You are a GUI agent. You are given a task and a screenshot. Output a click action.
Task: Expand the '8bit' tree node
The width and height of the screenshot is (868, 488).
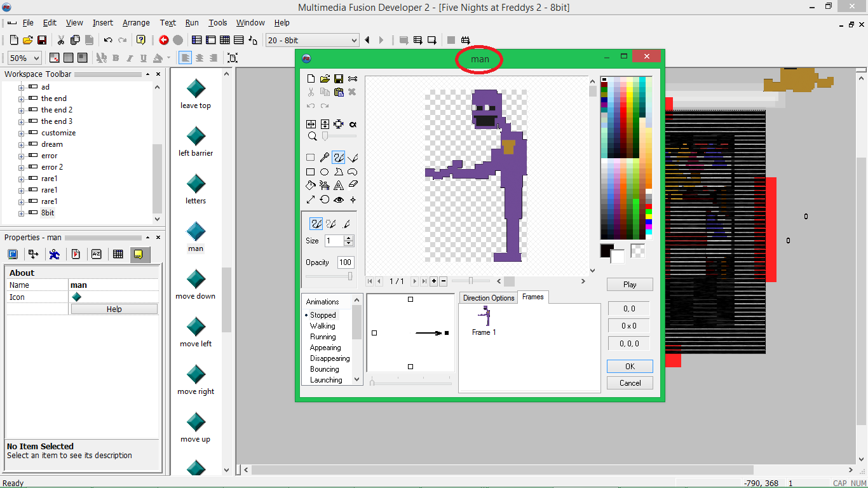(x=21, y=213)
